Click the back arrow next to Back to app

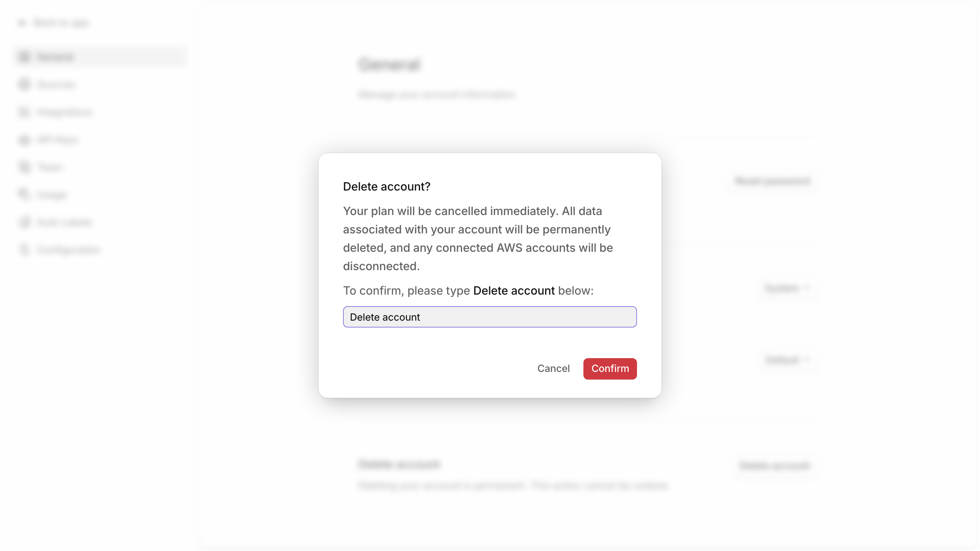[22, 23]
